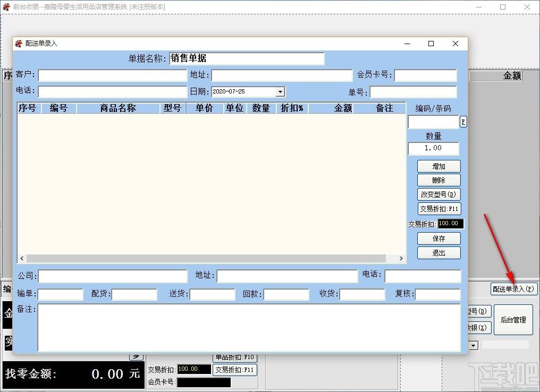The width and height of the screenshot is (540, 392).
Task: Click the bottom 地址 field beside 公司
Action: pyautogui.click(x=287, y=276)
